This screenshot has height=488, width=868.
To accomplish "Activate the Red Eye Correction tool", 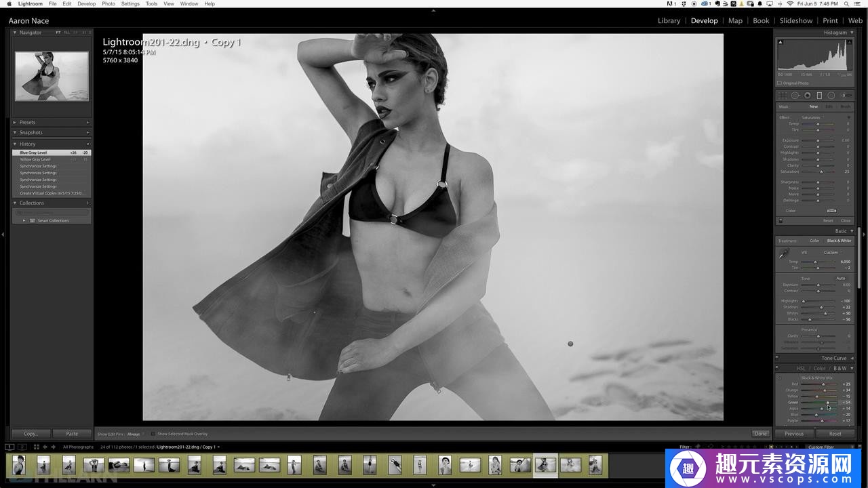I will click(808, 96).
